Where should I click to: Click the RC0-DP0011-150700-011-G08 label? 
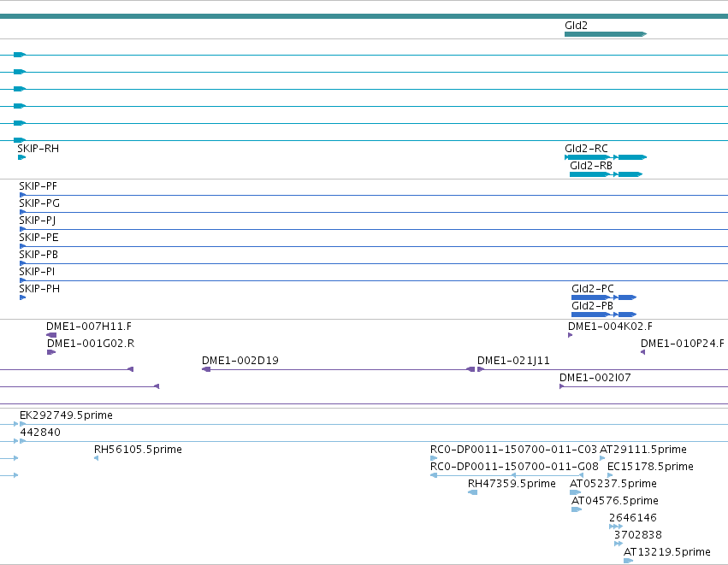(514, 467)
